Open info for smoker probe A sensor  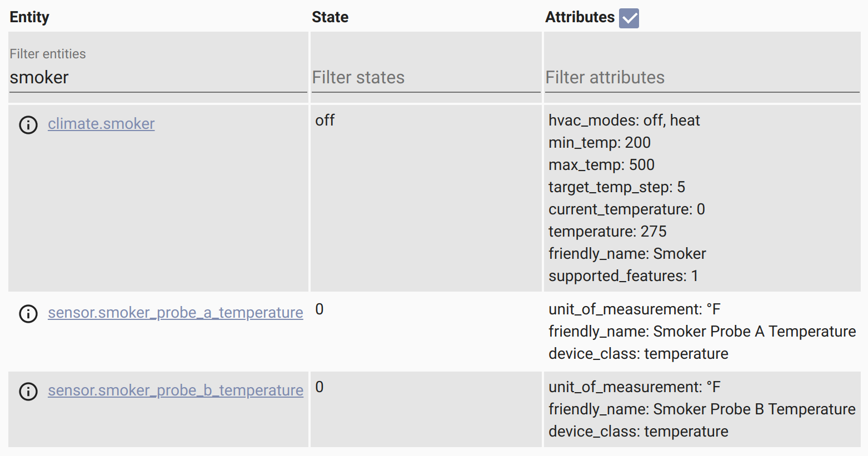click(x=28, y=314)
